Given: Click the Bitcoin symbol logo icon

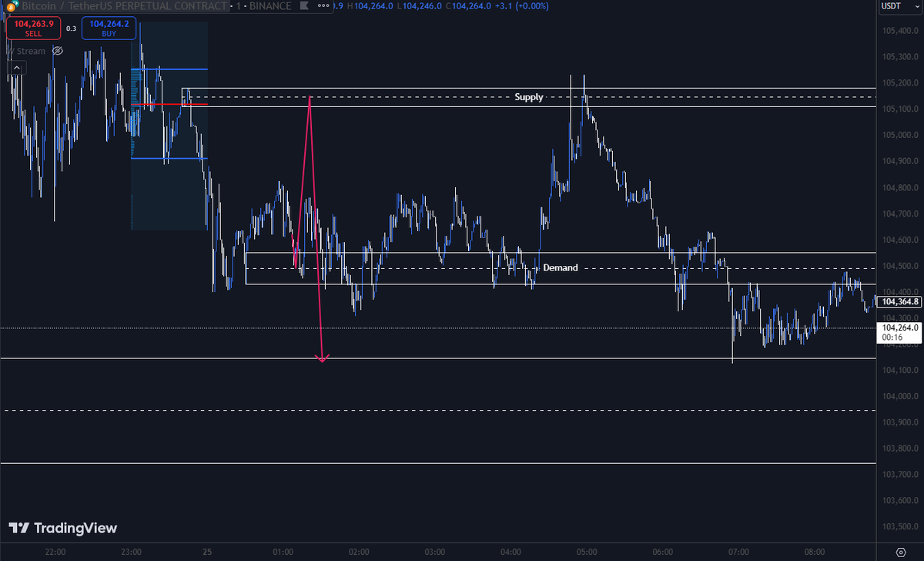Looking at the screenshot, I should (x=12, y=5).
